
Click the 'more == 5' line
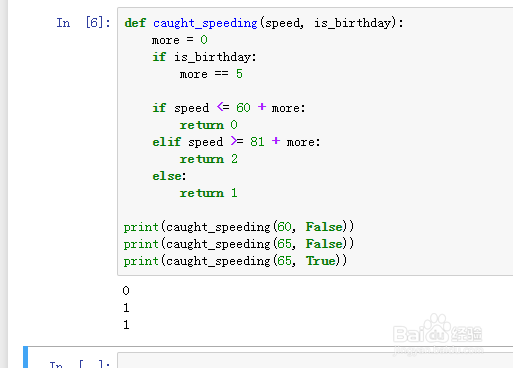[x=211, y=74]
